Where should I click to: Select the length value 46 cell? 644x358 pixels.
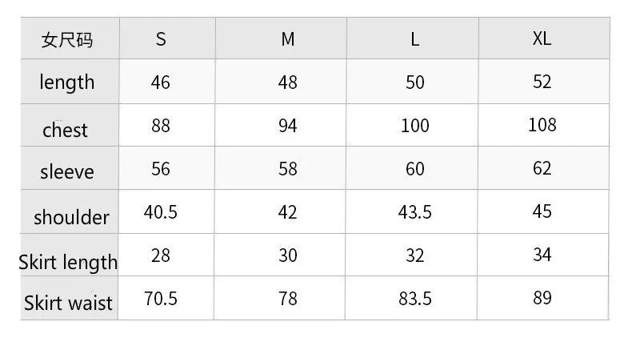pos(166,82)
